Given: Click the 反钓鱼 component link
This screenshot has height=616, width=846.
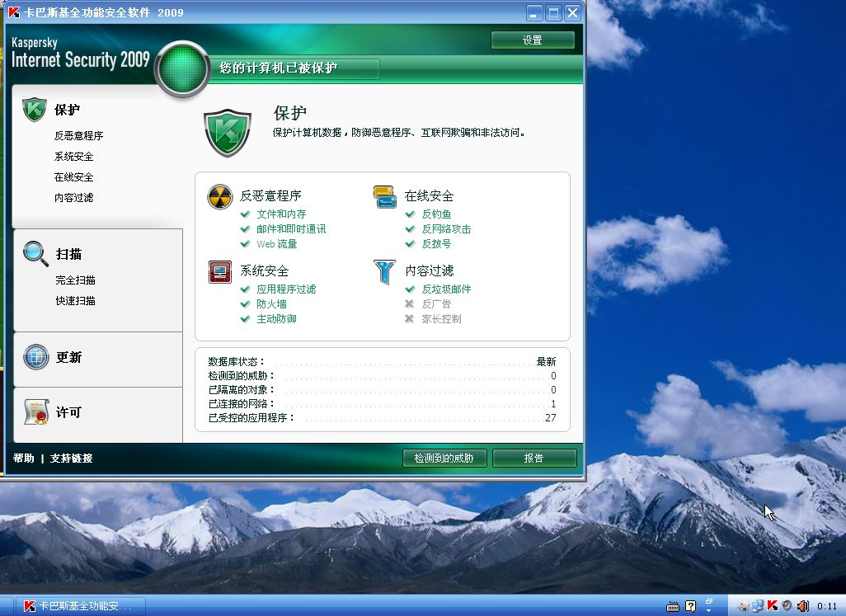Looking at the screenshot, I should [x=436, y=214].
